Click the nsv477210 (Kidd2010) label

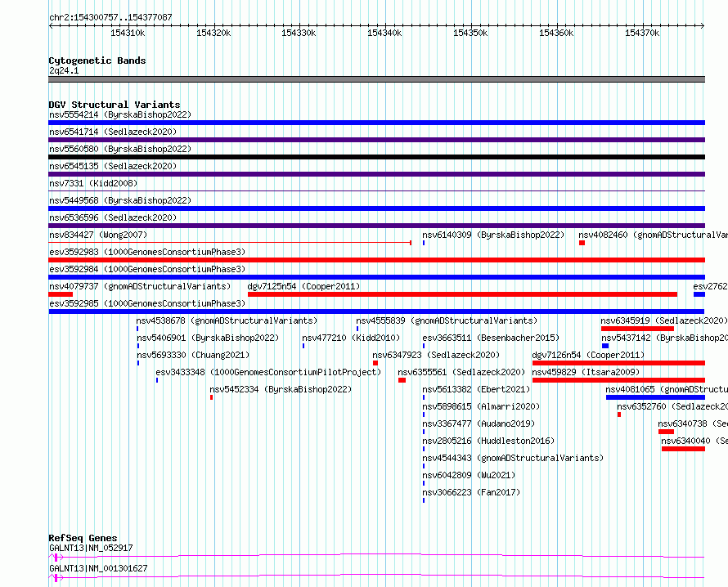351,338
